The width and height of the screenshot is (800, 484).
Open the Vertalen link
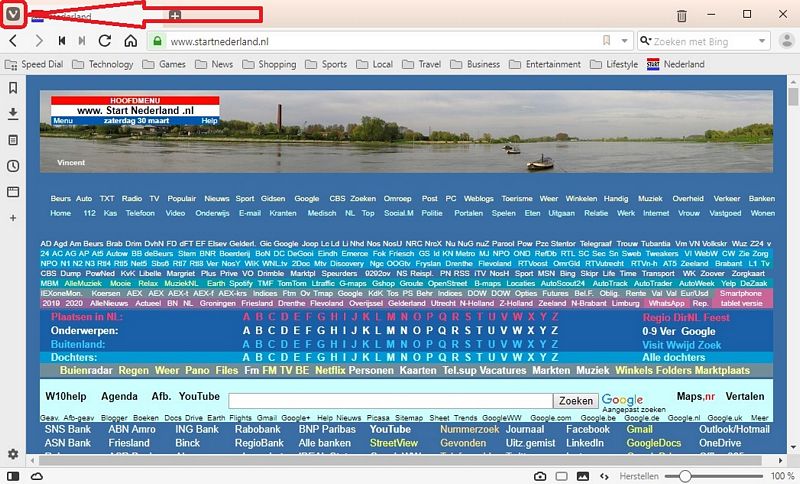(745, 396)
